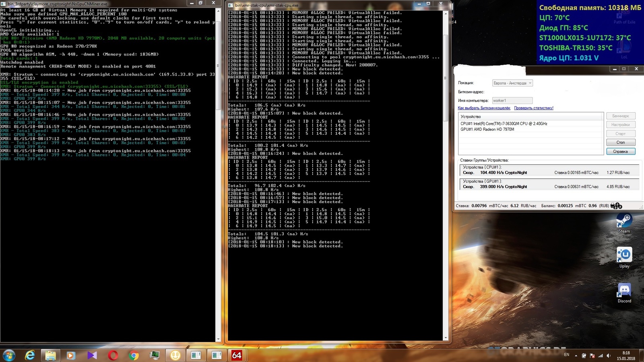The height and width of the screenshot is (362, 644).
Task: Open Проверить статистику! link
Action: click(534, 108)
